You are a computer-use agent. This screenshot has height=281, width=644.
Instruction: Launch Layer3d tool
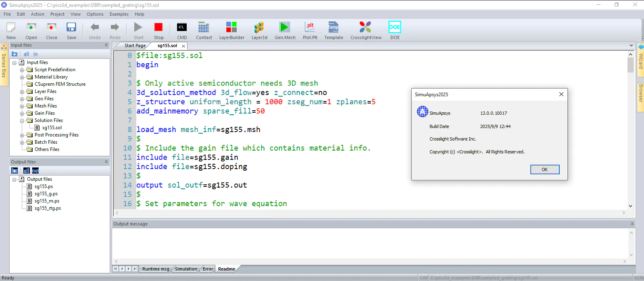coord(259,27)
